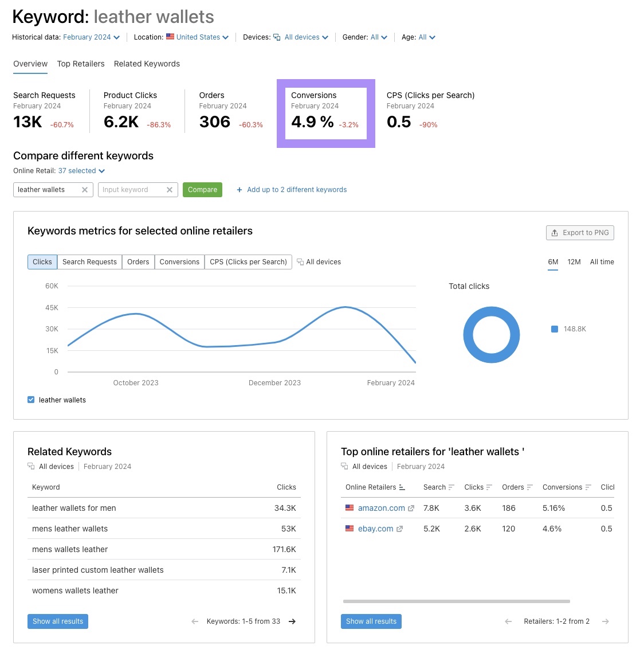Show all results for Related Keywords
The image size is (644, 657).
point(57,621)
